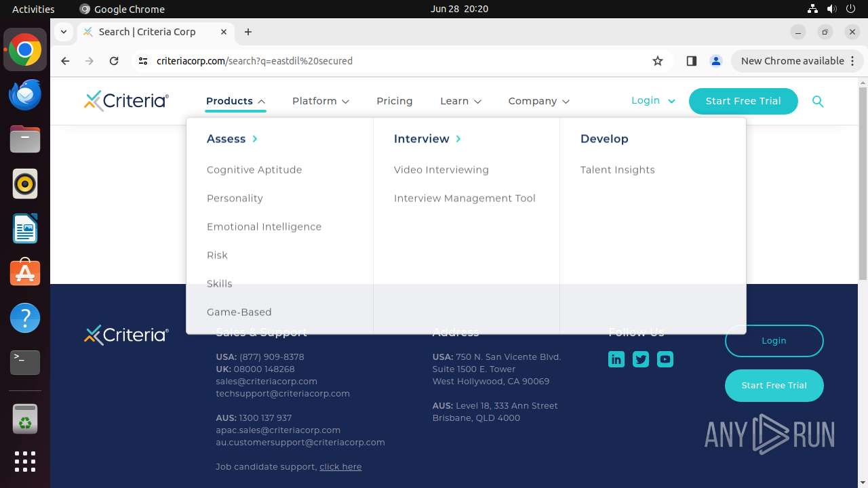868x488 pixels.
Task: Reload the current page
Action: pyautogui.click(x=114, y=61)
